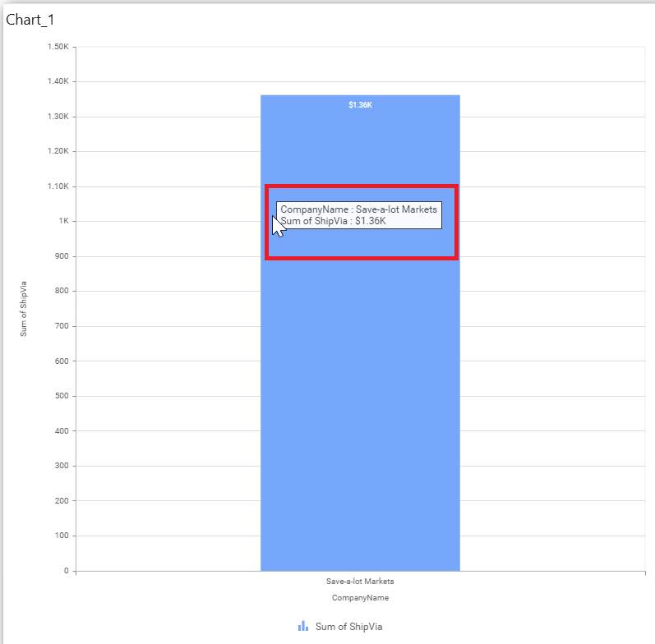Click the '1K' y-axis tick label

(x=63, y=221)
